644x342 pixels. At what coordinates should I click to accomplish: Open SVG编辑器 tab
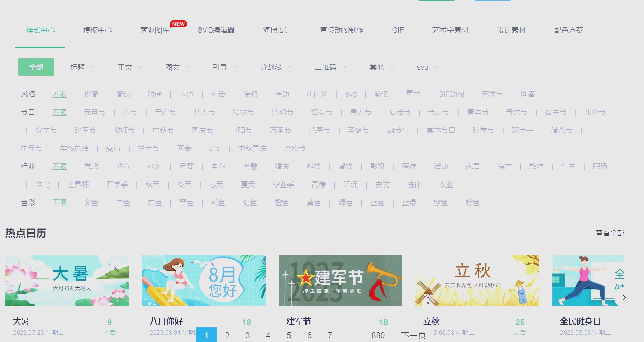tap(216, 30)
